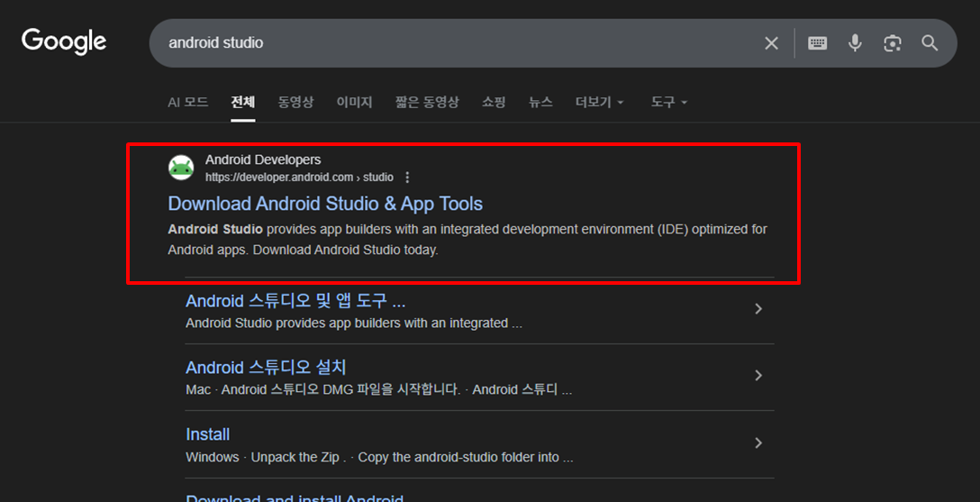
Task: Click the 'Android Developers' site name
Action: (263, 160)
